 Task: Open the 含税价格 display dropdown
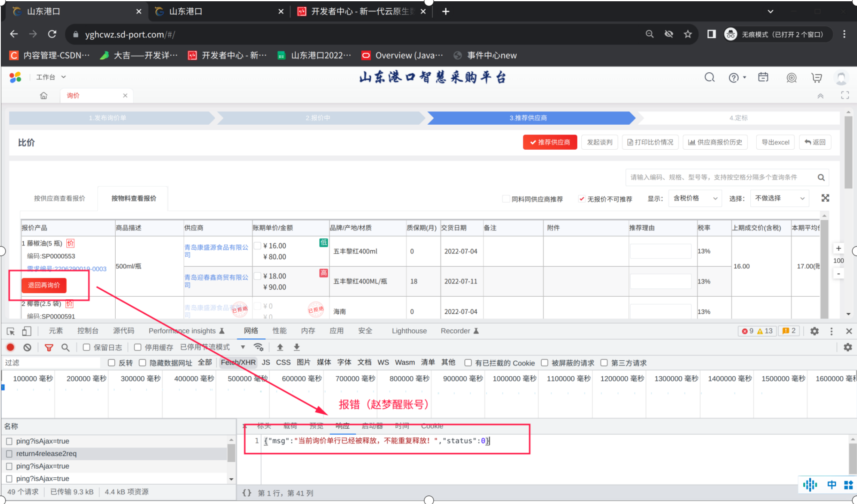pos(695,198)
